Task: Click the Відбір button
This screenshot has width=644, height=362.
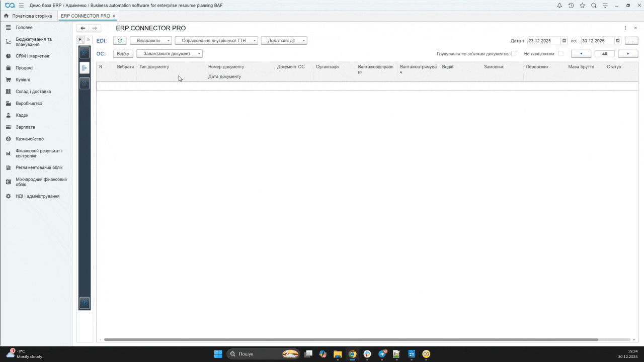Action: pos(123,53)
